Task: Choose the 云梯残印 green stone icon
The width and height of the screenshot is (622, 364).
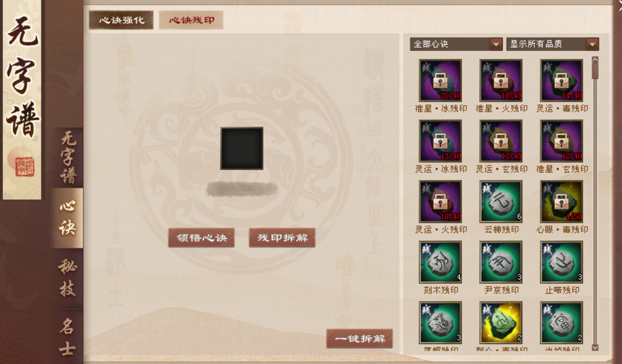Action: (x=501, y=201)
